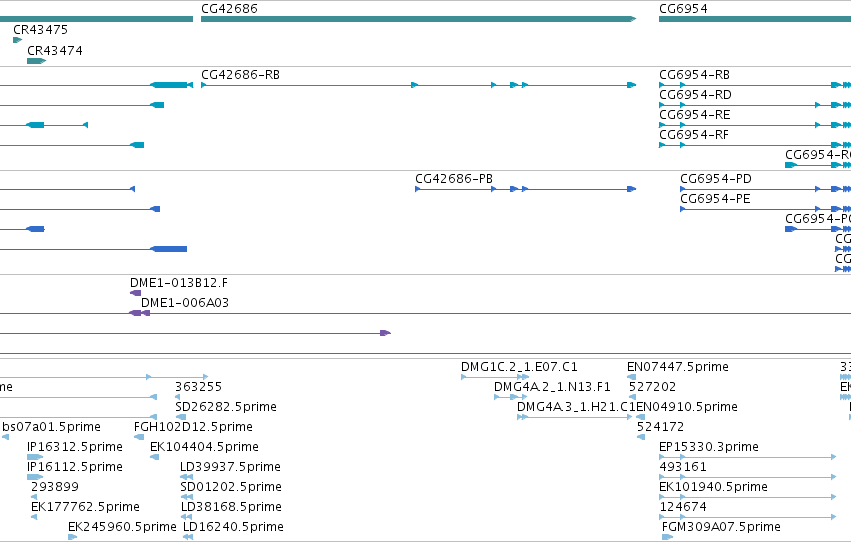This screenshot has height=542, width=851.
Task: Click the FGM309A07.5prime small glyph
Action: (667, 537)
